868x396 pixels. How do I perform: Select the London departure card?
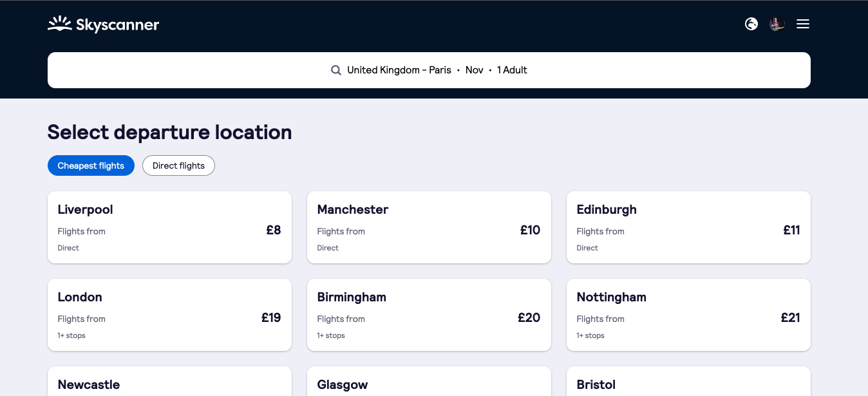169,315
